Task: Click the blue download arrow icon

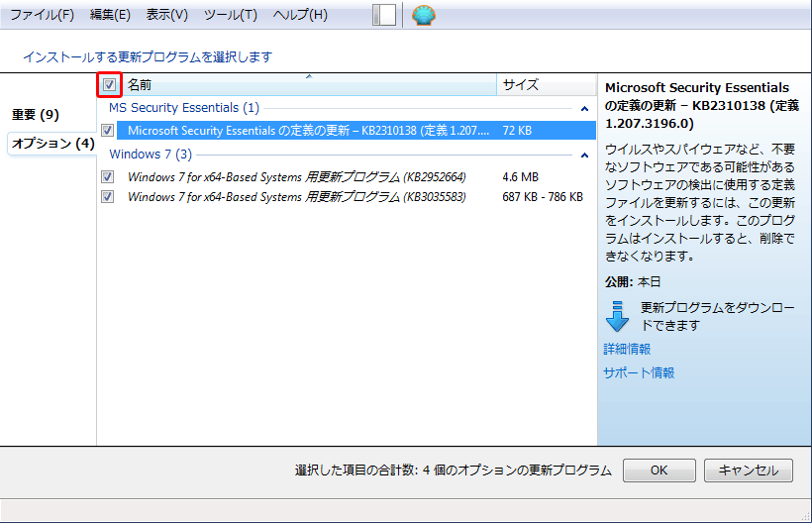Action: coord(617,316)
